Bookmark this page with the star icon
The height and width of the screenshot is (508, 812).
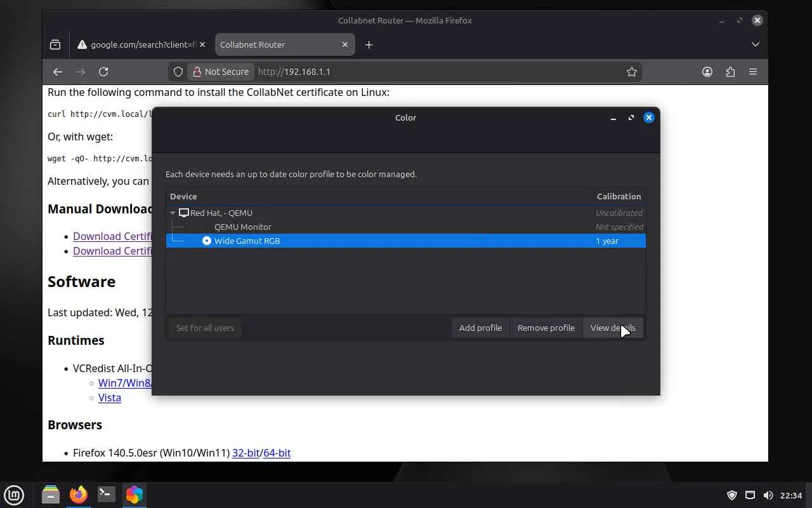631,72
